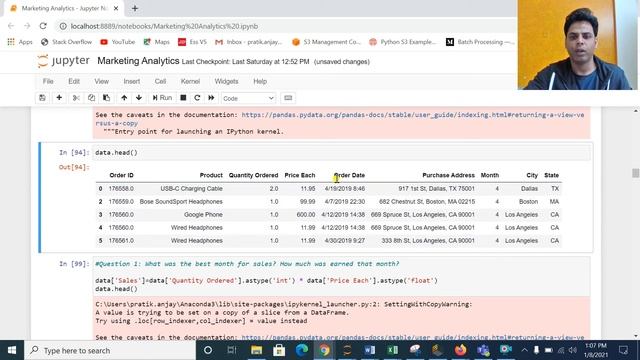Switch to Google Chrome on taskbar
Screen dimensions: 640x360
(x=324, y=350)
